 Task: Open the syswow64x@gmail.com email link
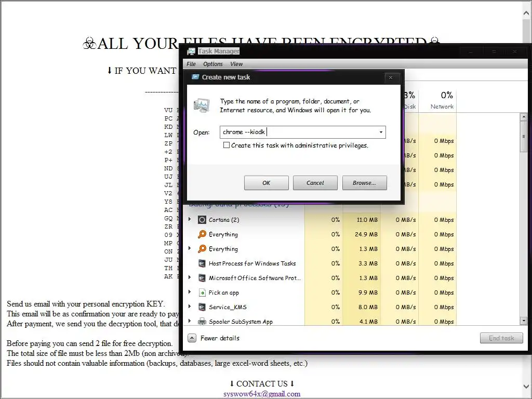[262, 394]
